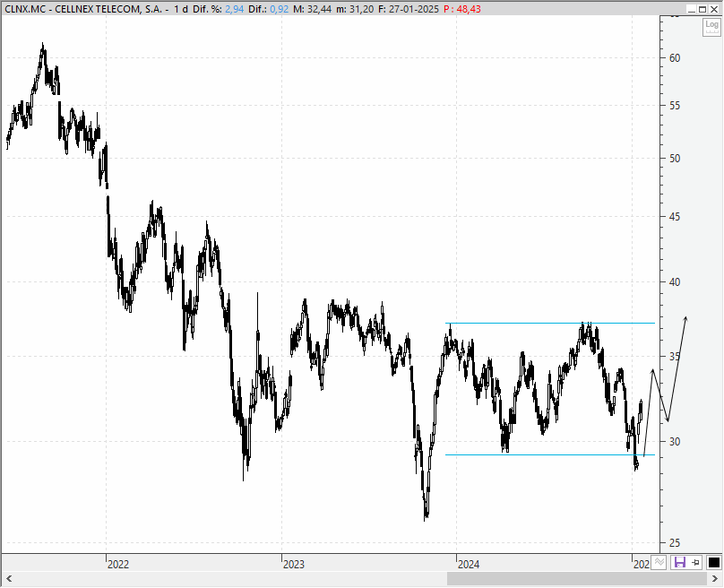Toggle the Log scale button
The width and height of the screenshot is (724, 588).
tap(711, 27)
